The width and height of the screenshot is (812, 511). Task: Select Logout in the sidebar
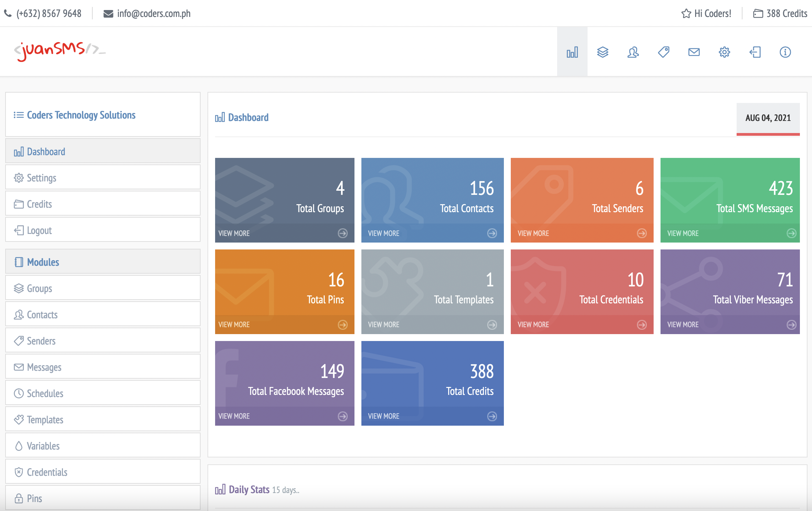(x=103, y=230)
